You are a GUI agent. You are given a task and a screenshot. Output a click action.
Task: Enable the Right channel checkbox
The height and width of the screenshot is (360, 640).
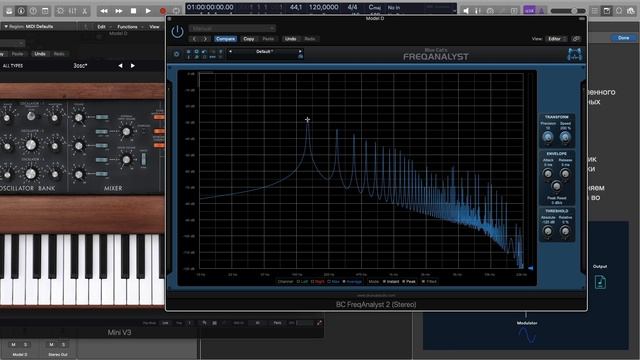[x=313, y=282]
